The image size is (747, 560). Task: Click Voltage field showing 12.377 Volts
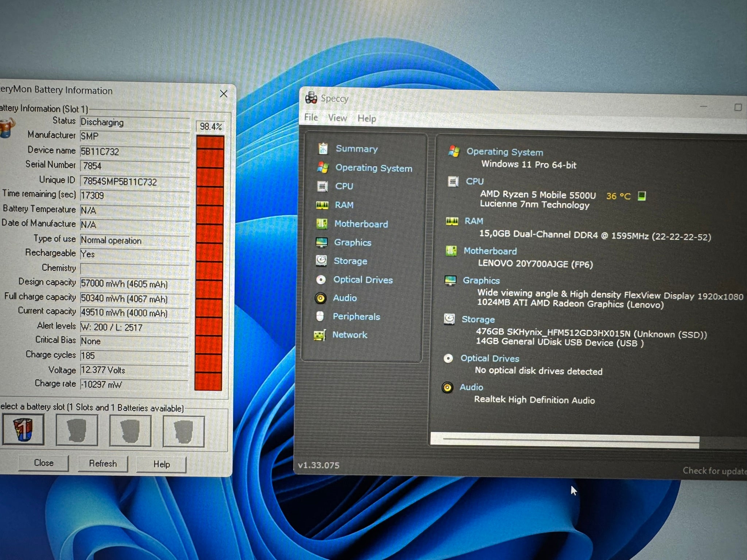tap(134, 370)
